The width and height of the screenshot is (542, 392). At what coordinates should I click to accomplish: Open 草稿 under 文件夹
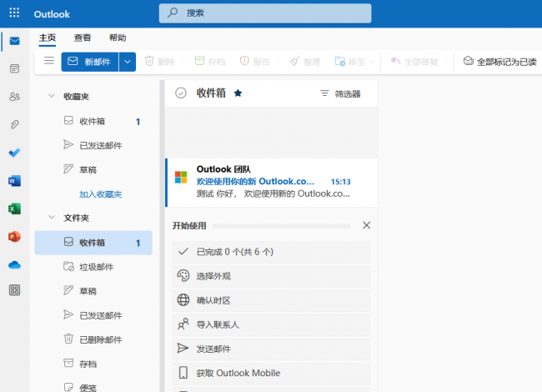click(x=93, y=291)
